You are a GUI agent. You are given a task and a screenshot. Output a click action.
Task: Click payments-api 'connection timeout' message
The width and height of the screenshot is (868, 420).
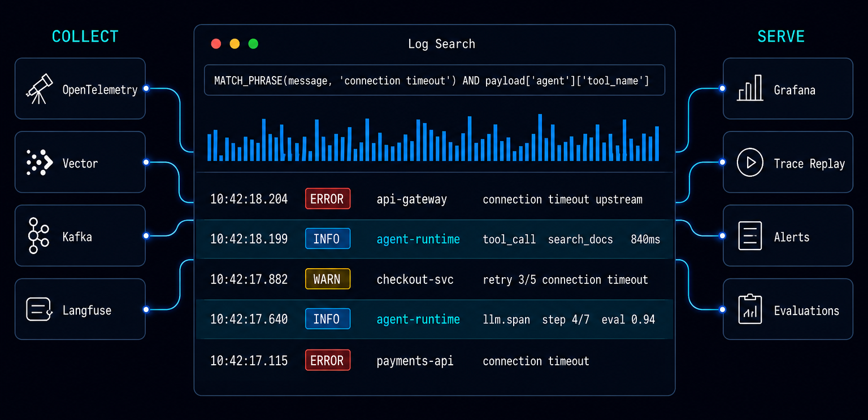click(536, 361)
